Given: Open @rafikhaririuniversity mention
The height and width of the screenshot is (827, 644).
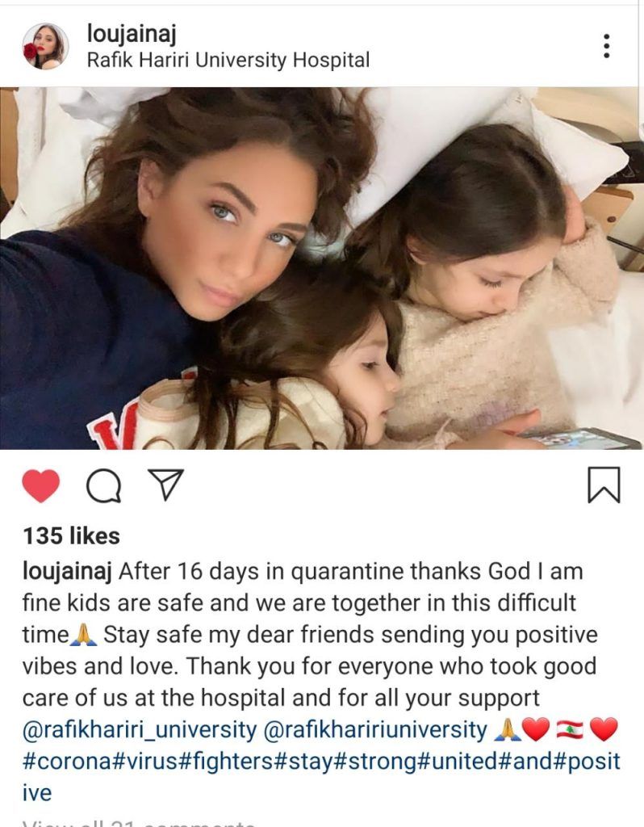Looking at the screenshot, I should click(x=374, y=730).
